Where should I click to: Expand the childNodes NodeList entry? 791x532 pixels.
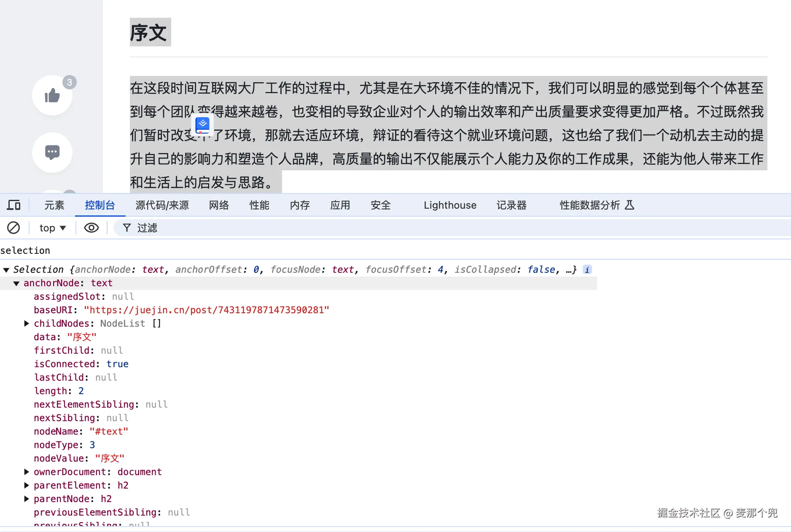point(27,323)
